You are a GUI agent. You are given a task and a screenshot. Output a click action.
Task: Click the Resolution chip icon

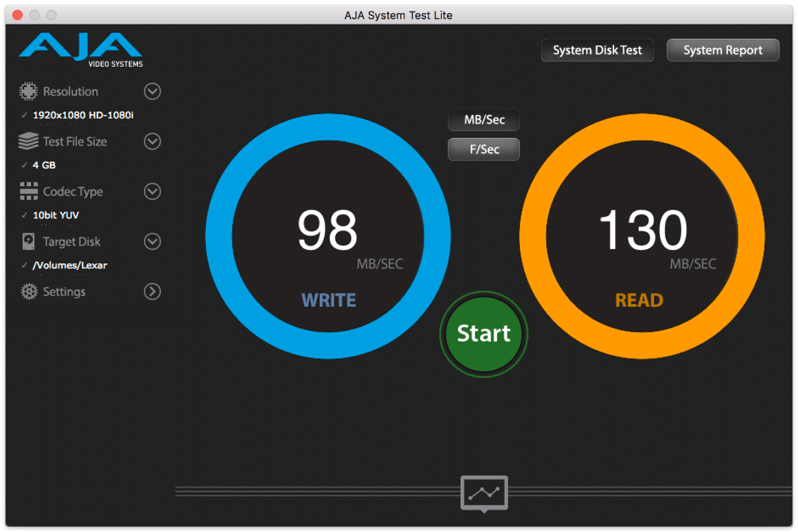click(28, 91)
